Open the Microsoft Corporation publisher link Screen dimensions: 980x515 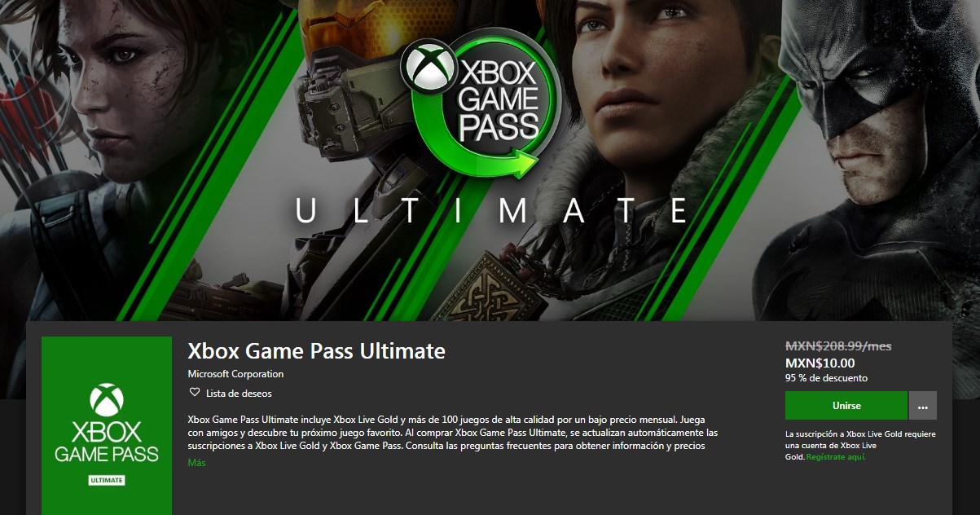(x=235, y=374)
